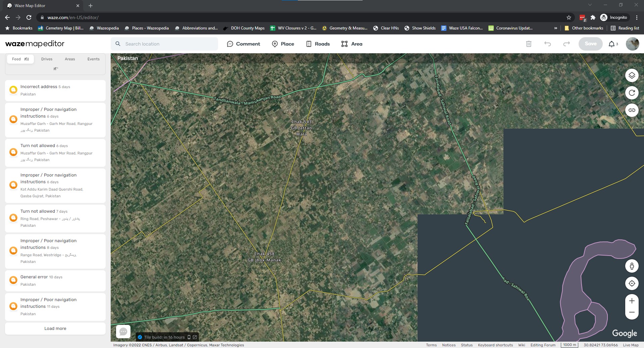Switch to the Drives tab
644x348 pixels.
tap(47, 59)
